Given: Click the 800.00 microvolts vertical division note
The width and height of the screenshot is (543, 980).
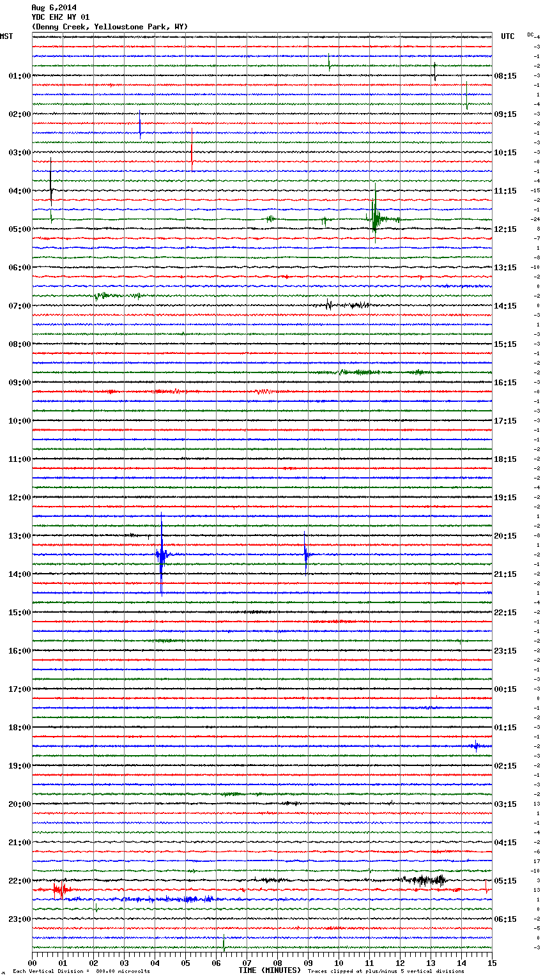Looking at the screenshot, I should click(x=81, y=971).
